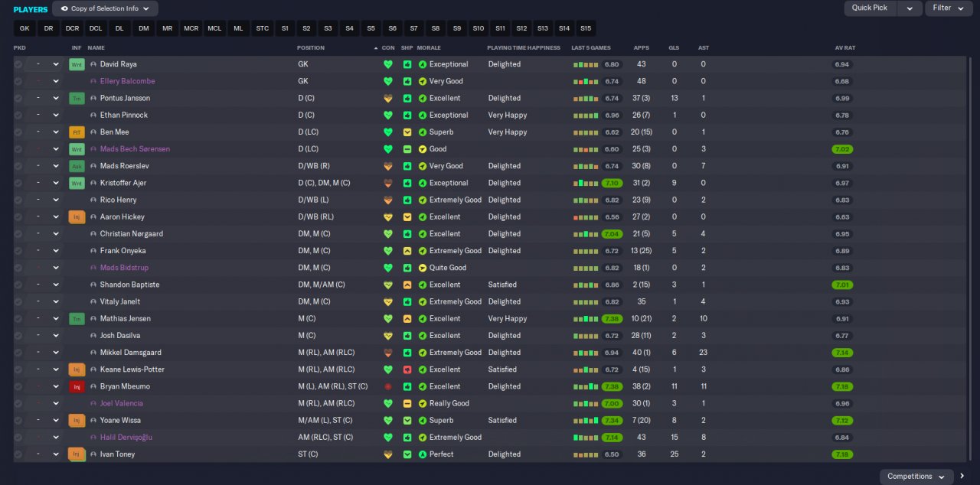
Task: Open Mikkel Damsgaard's player profile
Action: (x=131, y=352)
